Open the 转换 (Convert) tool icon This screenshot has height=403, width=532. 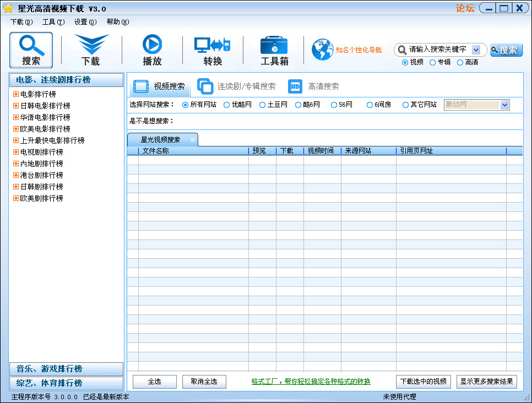(212, 50)
